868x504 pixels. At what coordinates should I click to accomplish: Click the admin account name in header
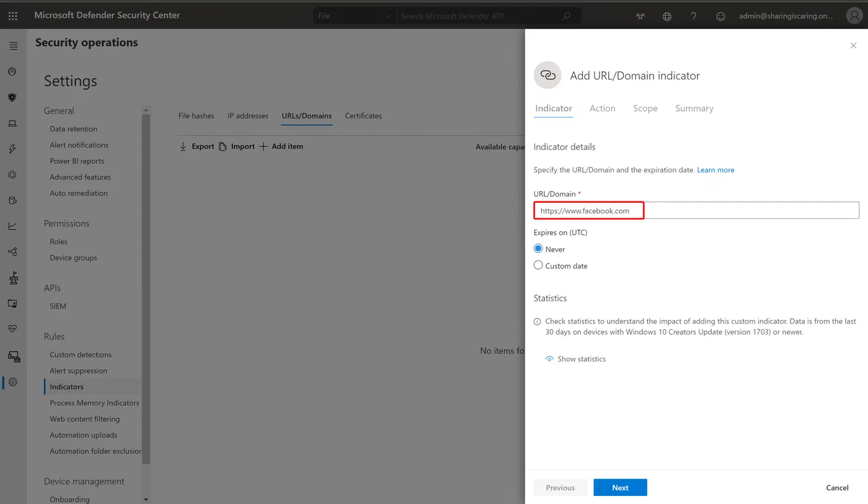click(786, 16)
